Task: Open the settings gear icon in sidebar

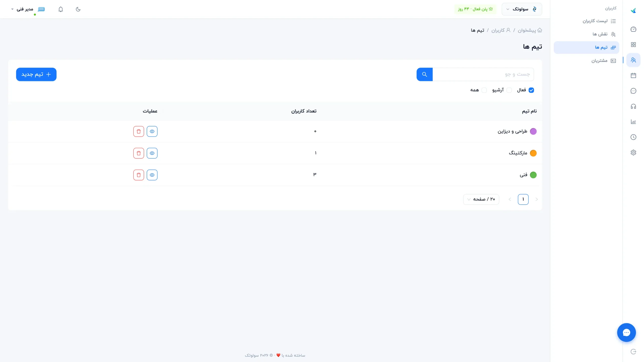Action: click(x=633, y=152)
